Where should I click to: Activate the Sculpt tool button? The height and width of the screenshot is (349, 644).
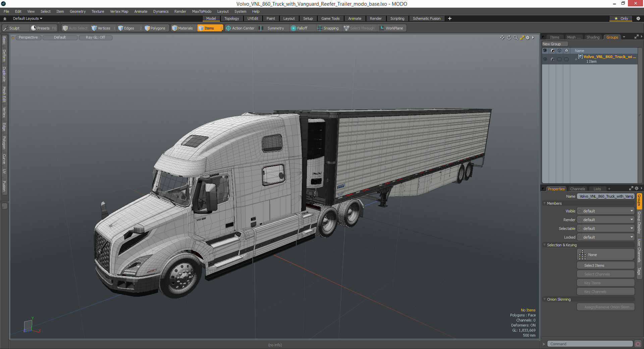tap(15, 28)
